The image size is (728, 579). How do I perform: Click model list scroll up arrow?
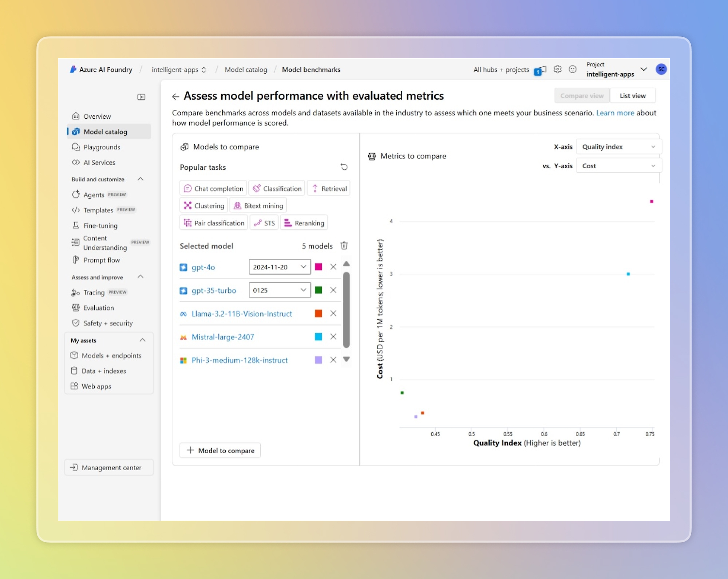tap(347, 264)
